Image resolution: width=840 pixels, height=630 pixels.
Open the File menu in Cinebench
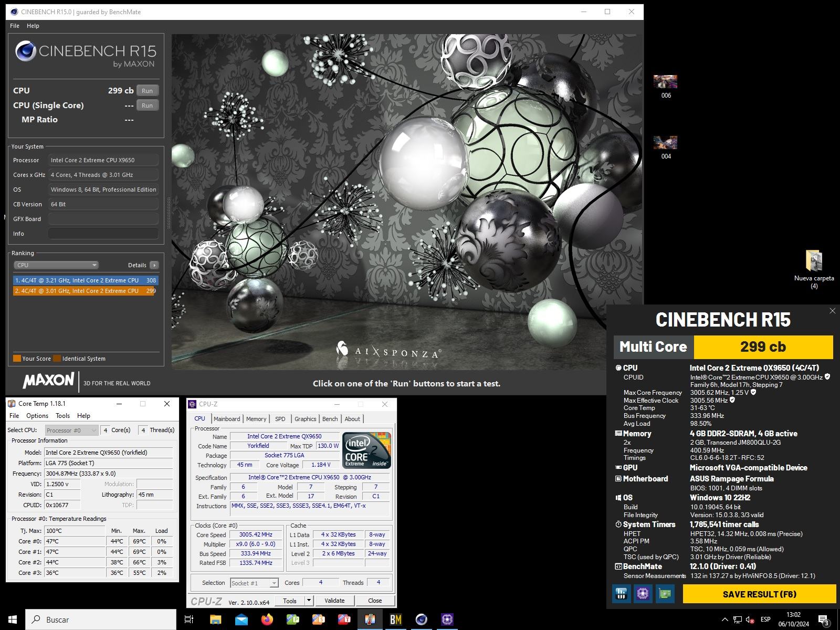click(15, 26)
